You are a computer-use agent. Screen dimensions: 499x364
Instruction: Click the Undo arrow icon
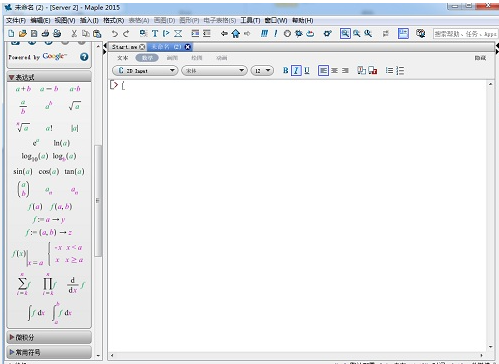point(115,33)
